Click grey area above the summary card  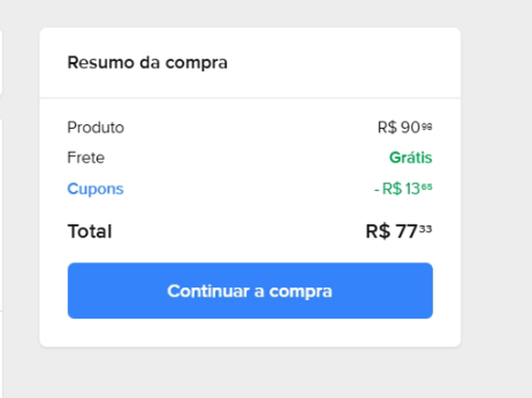click(249, 13)
